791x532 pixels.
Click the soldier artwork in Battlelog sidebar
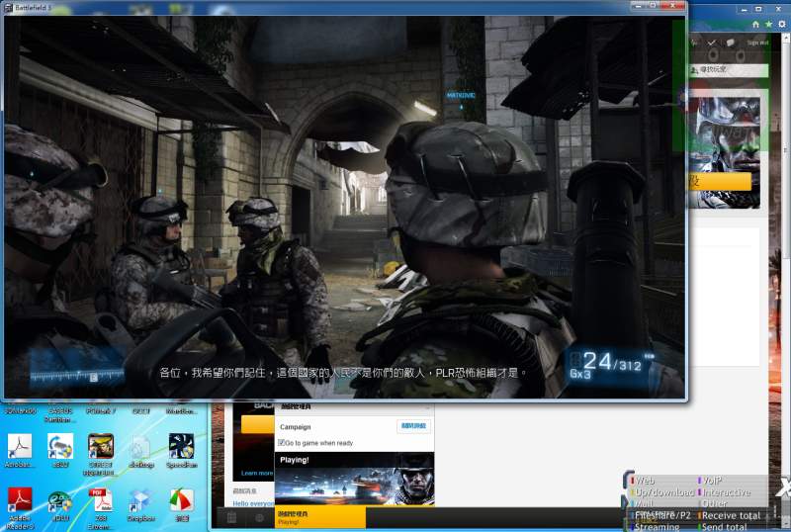726,152
